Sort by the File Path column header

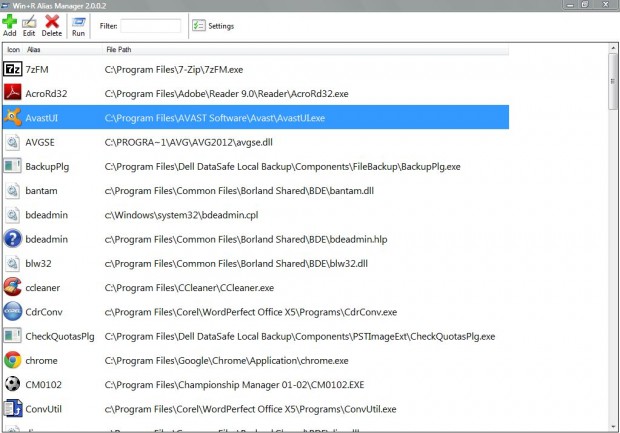tap(306, 49)
